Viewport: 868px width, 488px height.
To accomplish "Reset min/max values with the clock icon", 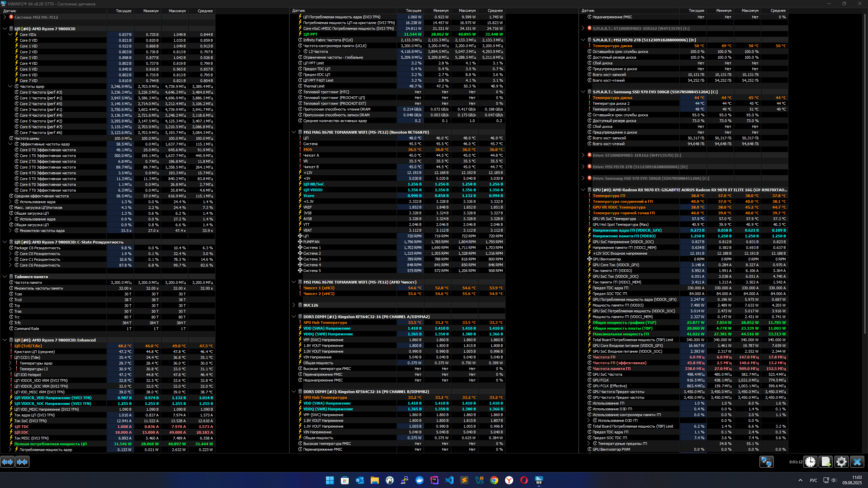I will click(810, 462).
